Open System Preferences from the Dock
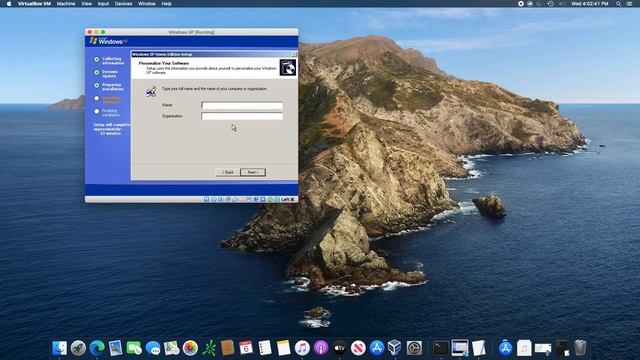640x360 pixels. coord(414,348)
